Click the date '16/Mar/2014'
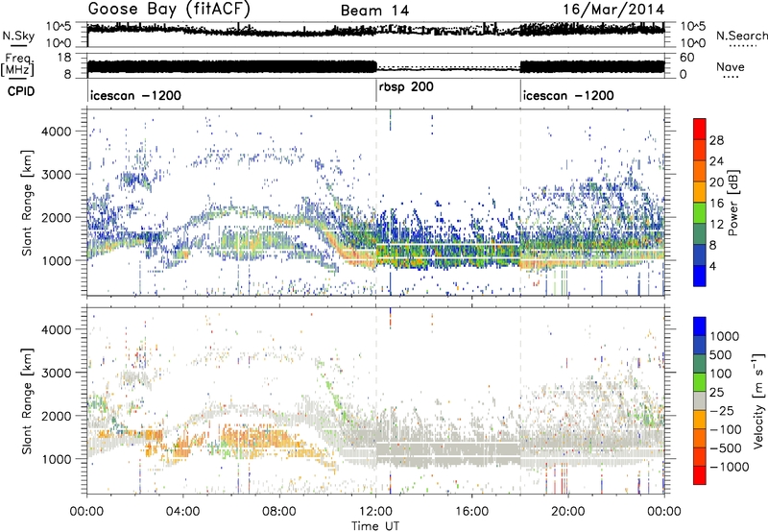Viewport: 768px width, 532px height. [x=613, y=10]
